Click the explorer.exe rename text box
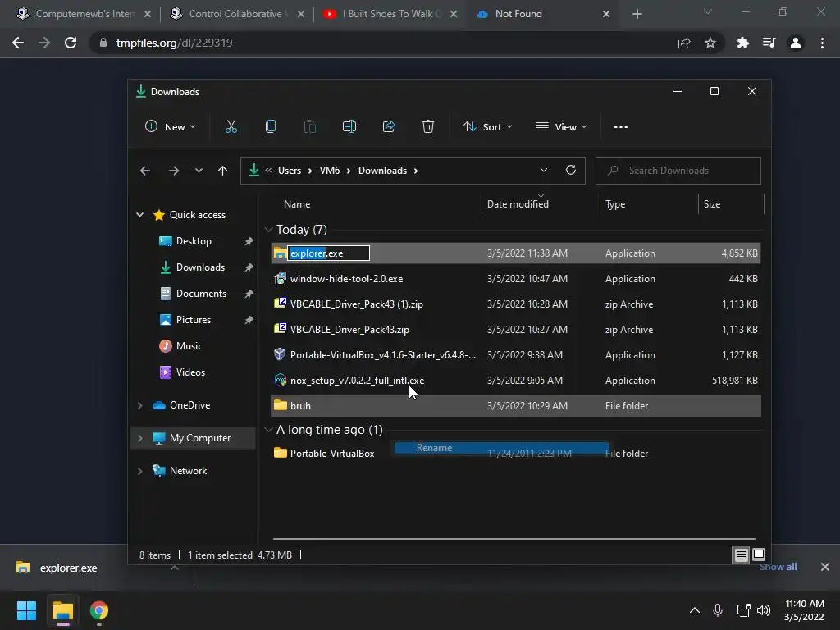The width and height of the screenshot is (840, 630). point(328,253)
